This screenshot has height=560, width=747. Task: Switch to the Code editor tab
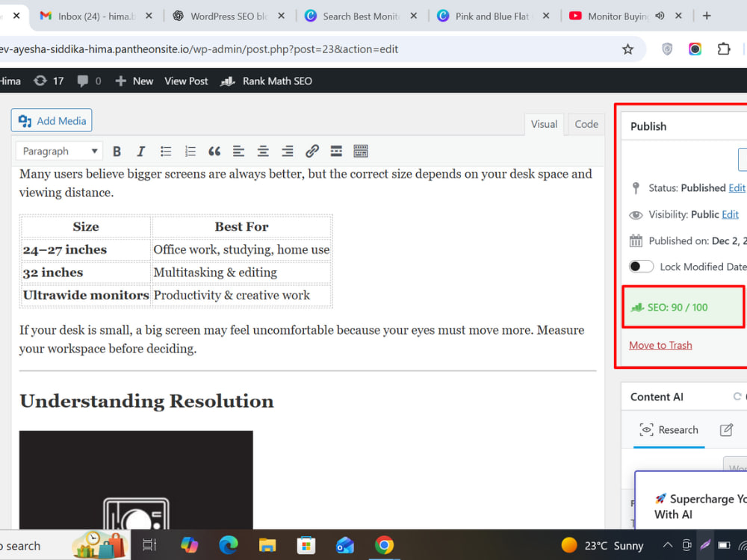point(586,124)
